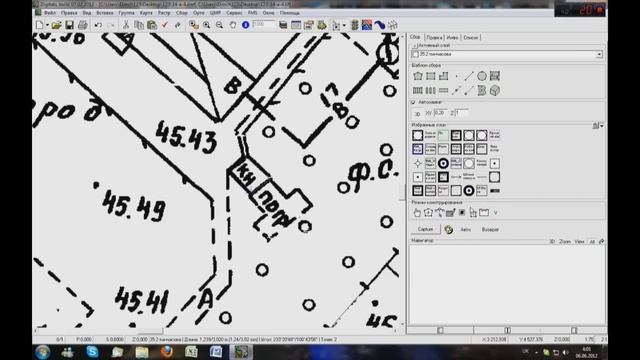This screenshot has width=640, height=360.
Task: Click the Возврат button
Action: [490, 229]
